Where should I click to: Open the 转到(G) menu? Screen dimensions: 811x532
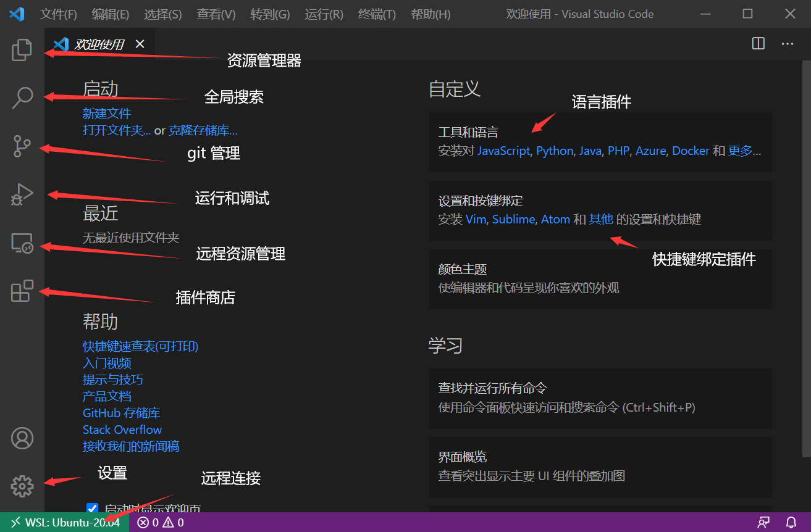tap(270, 14)
